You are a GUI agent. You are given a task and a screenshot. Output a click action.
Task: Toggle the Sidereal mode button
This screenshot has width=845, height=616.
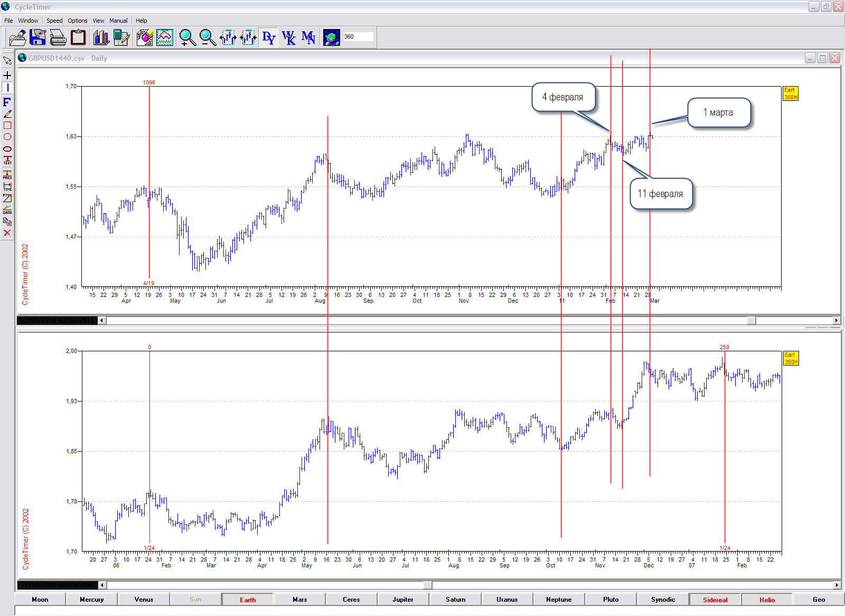tap(715, 600)
